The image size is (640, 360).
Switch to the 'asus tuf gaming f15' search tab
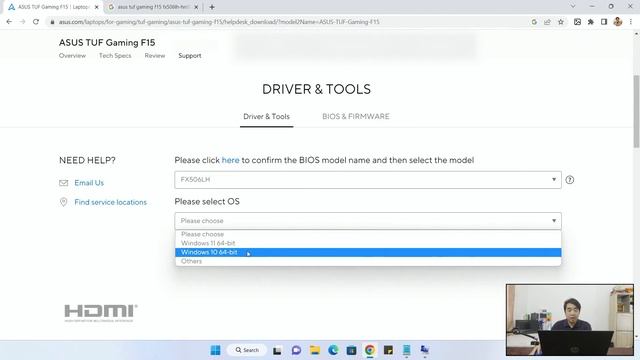coord(153,7)
